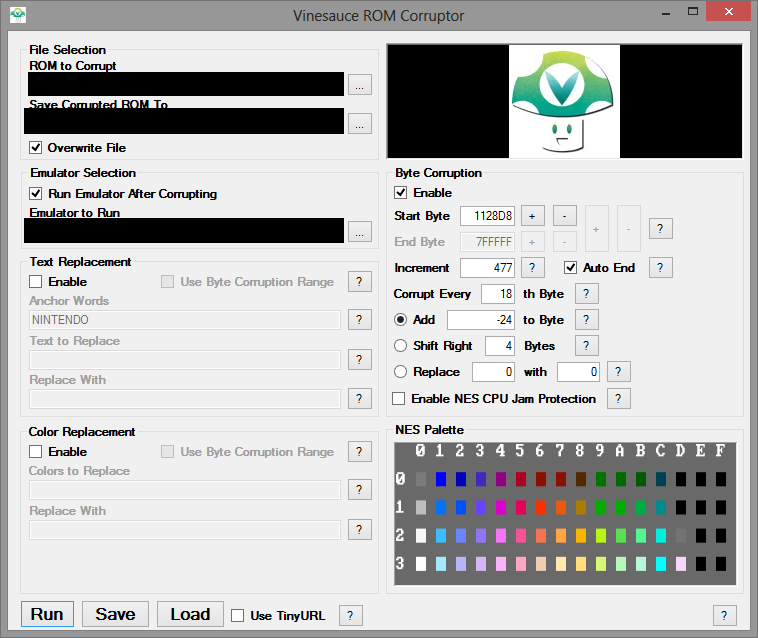
Task: Enable NES CPU Jam Protection checkbox
Action: pyautogui.click(x=399, y=399)
